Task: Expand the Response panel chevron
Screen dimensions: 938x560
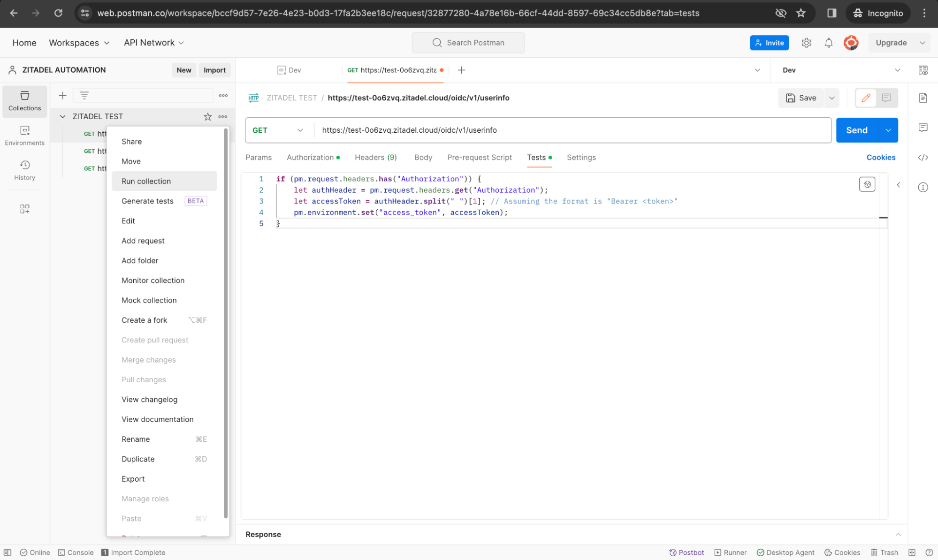Action: (x=898, y=535)
